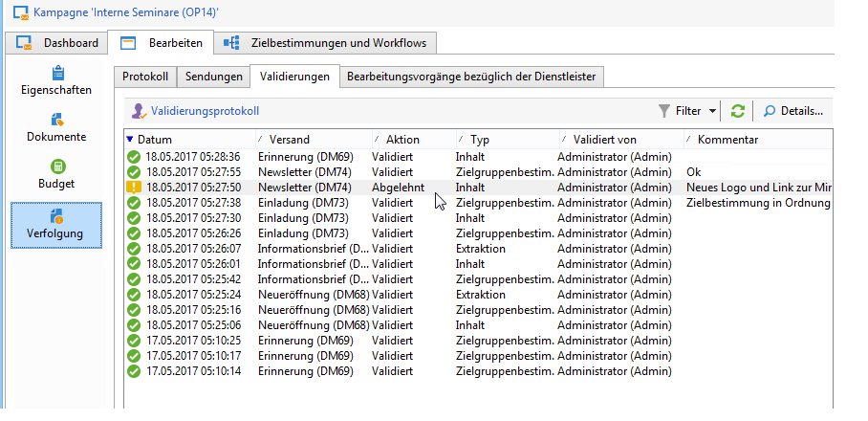Click the green refresh list icon
The height and width of the screenshot is (421, 868).
pyautogui.click(x=738, y=111)
